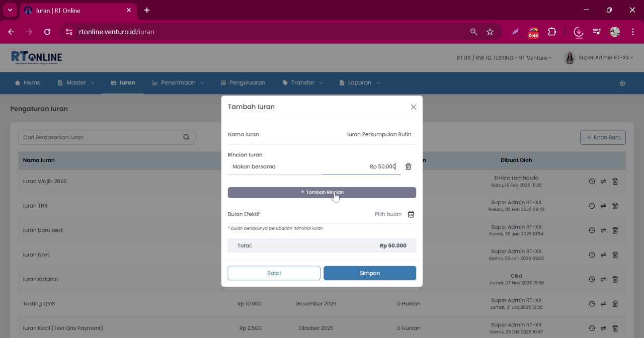Switch to the Iuran | RT Online browser tab
The height and width of the screenshot is (338, 644).
(x=78, y=10)
